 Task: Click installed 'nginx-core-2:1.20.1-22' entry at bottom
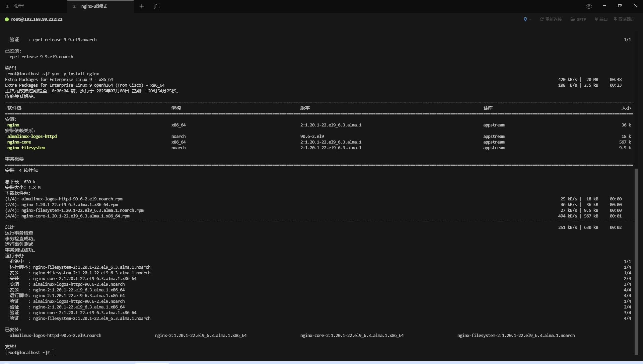click(x=352, y=336)
